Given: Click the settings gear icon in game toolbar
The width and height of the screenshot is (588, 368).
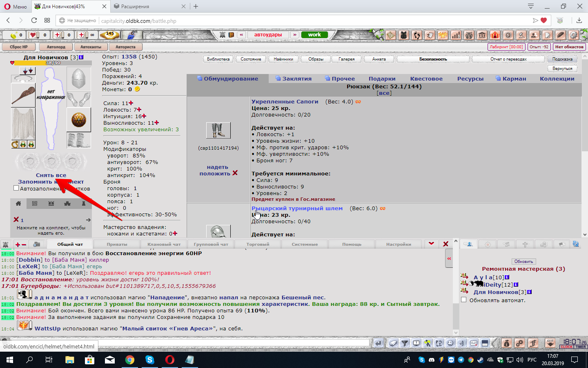Looking at the screenshot, I should [x=574, y=35].
